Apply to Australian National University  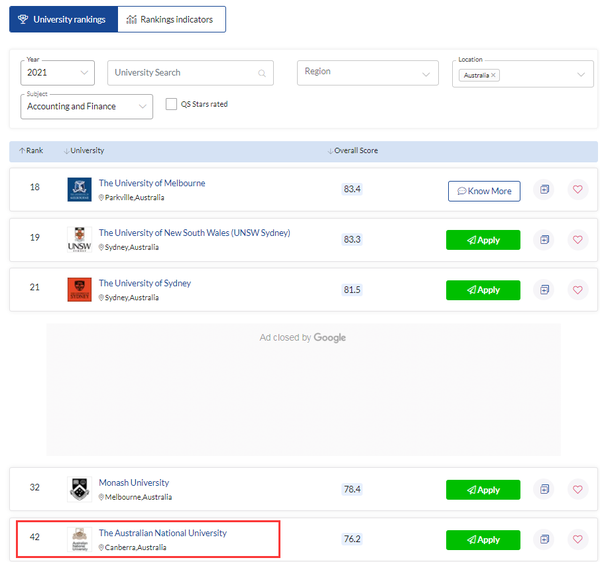(483, 540)
